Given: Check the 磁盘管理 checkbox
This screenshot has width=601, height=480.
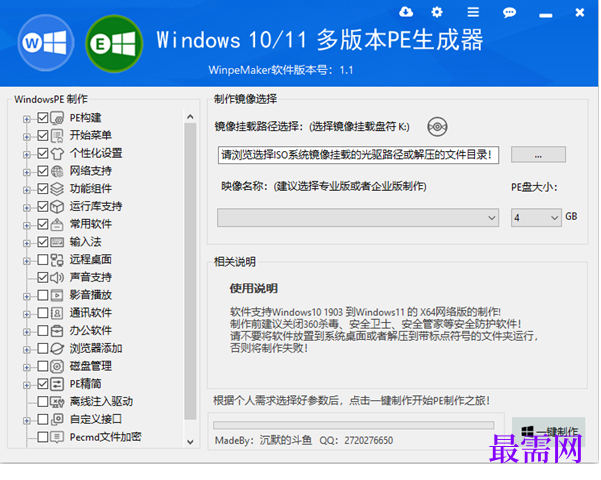Looking at the screenshot, I should tap(43, 366).
